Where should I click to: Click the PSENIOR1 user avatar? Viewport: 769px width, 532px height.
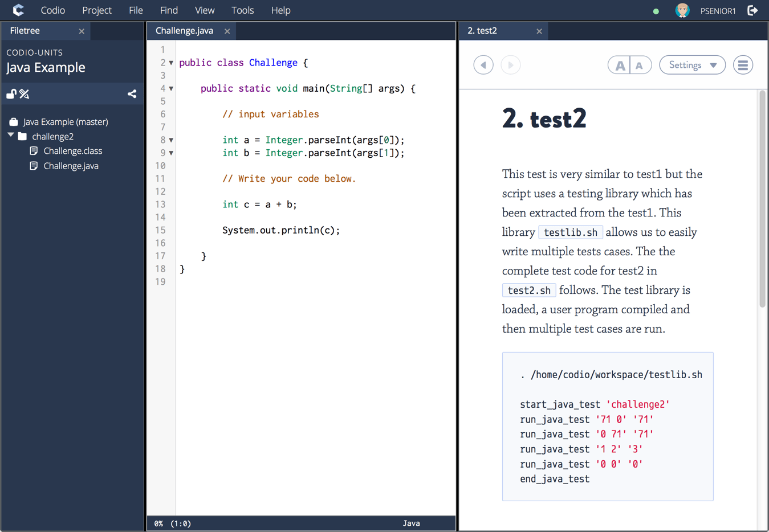682,10
